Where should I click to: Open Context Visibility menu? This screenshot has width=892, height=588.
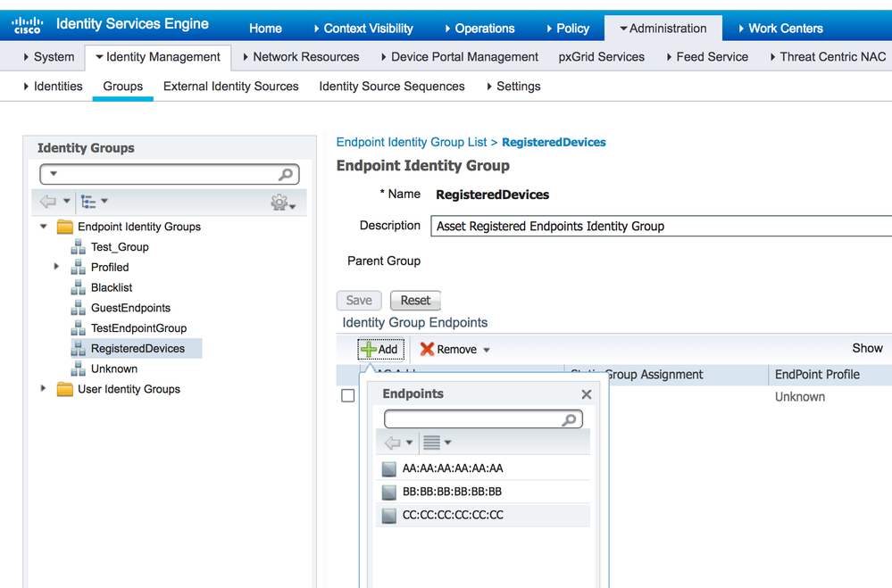point(363,29)
